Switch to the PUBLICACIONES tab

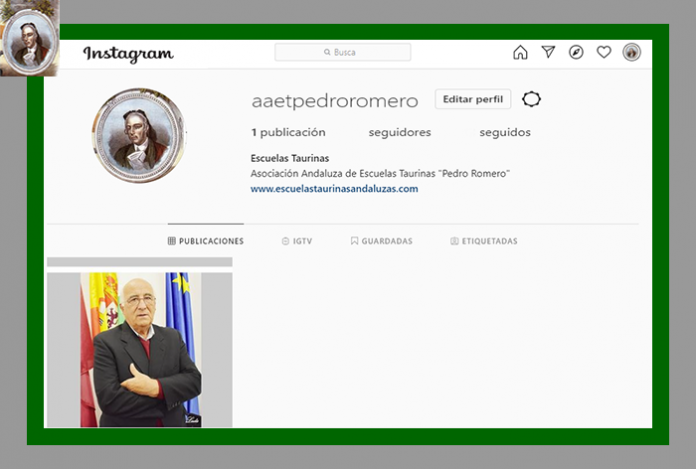pyautogui.click(x=206, y=241)
